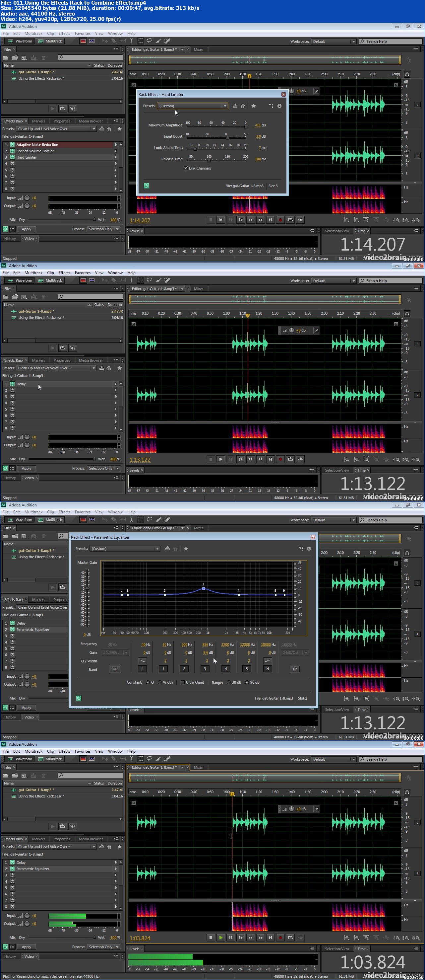425x980 pixels.
Task: Time Selection tool in the playing frame toolbar
Action: 131,759
